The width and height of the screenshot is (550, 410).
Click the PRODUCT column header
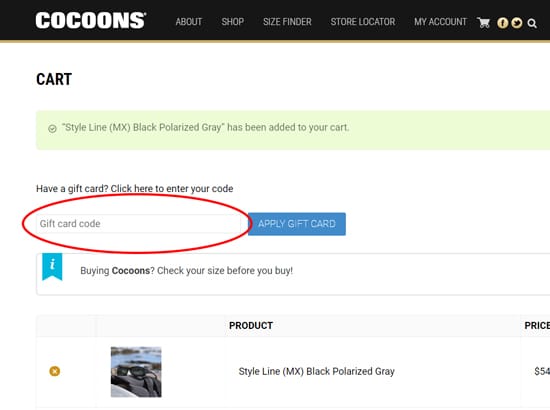[251, 325]
